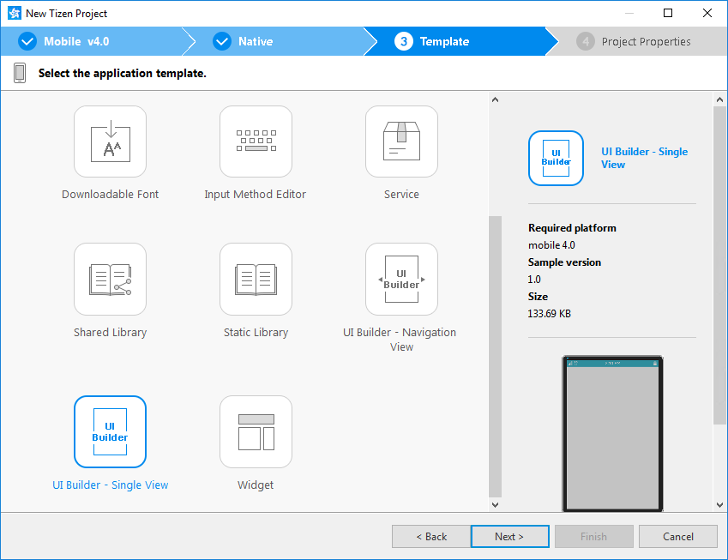This screenshot has width=728, height=560.
Task: Choose UI Builder - Navigation View template
Action: (400, 279)
